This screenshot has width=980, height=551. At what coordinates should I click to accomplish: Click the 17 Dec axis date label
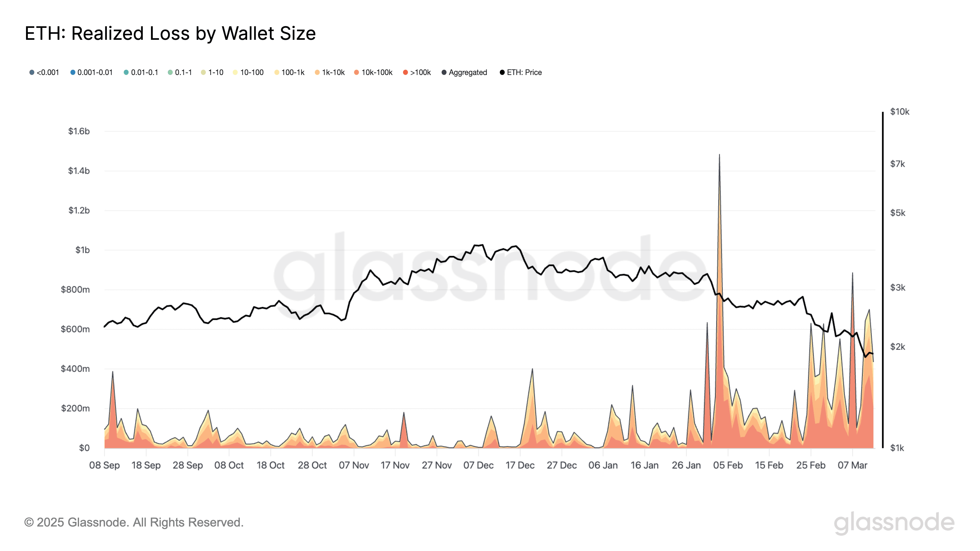click(520, 465)
